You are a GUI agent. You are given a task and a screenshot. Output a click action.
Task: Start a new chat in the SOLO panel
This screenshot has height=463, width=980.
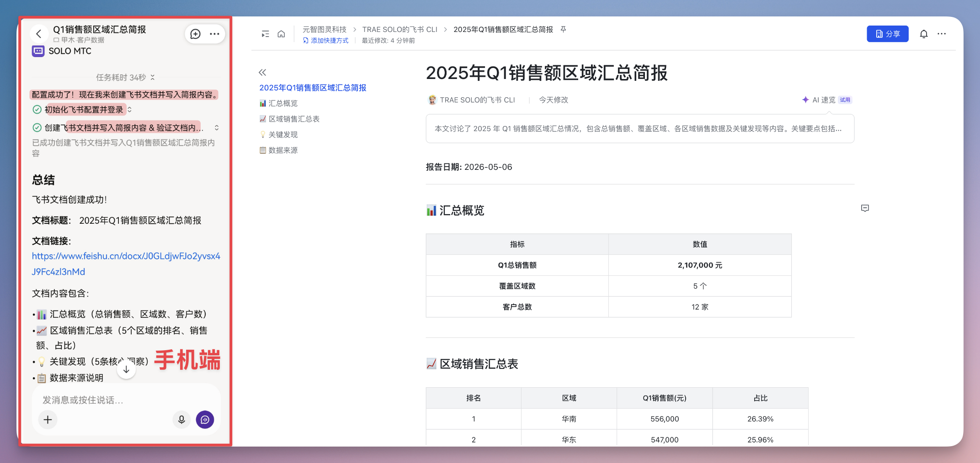click(196, 34)
